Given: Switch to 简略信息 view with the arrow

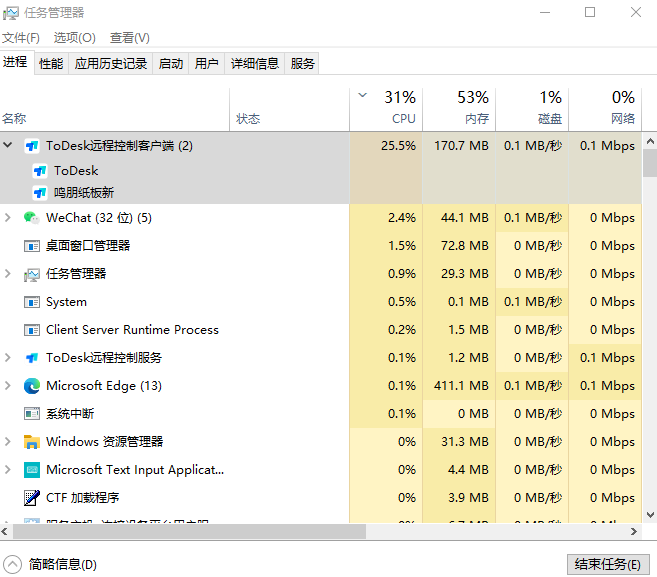Looking at the screenshot, I should click(12, 564).
